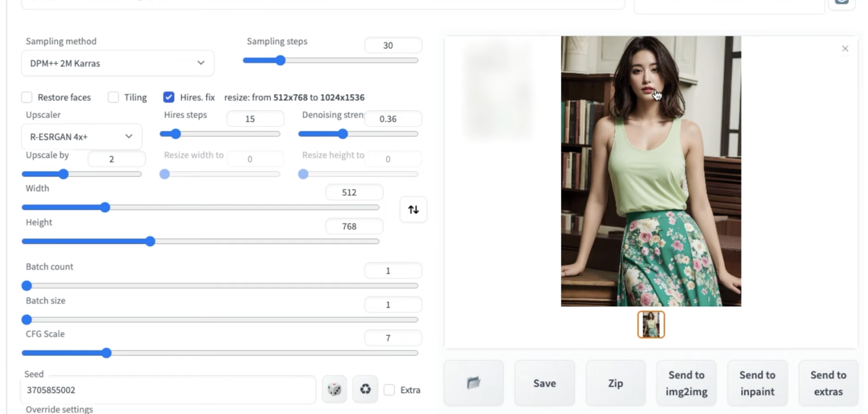Adjust the Height slider
The width and height of the screenshot is (868, 414).
[x=201, y=241]
